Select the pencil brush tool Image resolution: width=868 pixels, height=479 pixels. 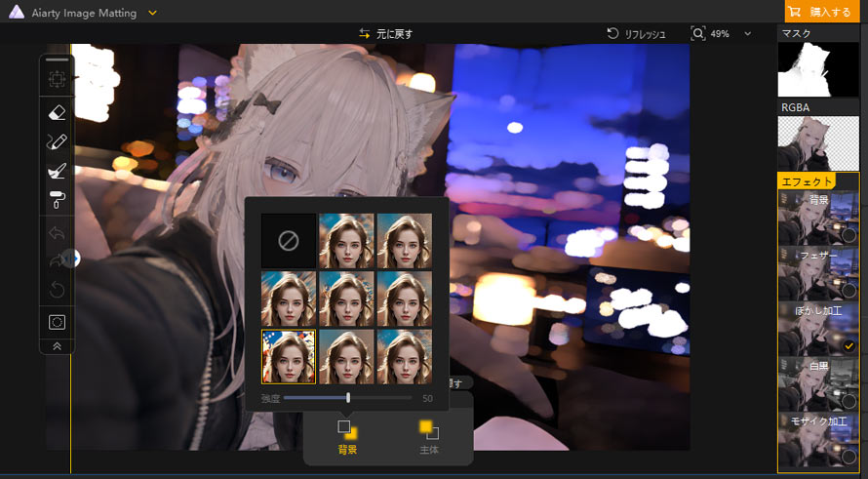point(57,141)
